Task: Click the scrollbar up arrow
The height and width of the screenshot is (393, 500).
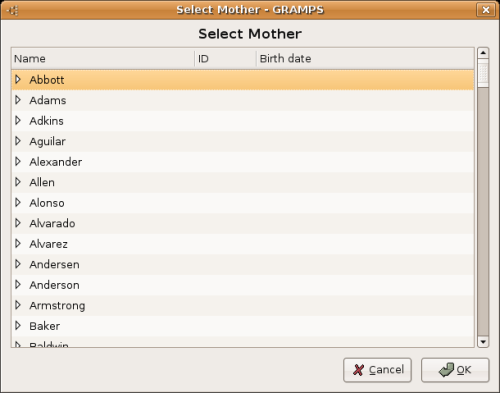Action: coord(483,53)
